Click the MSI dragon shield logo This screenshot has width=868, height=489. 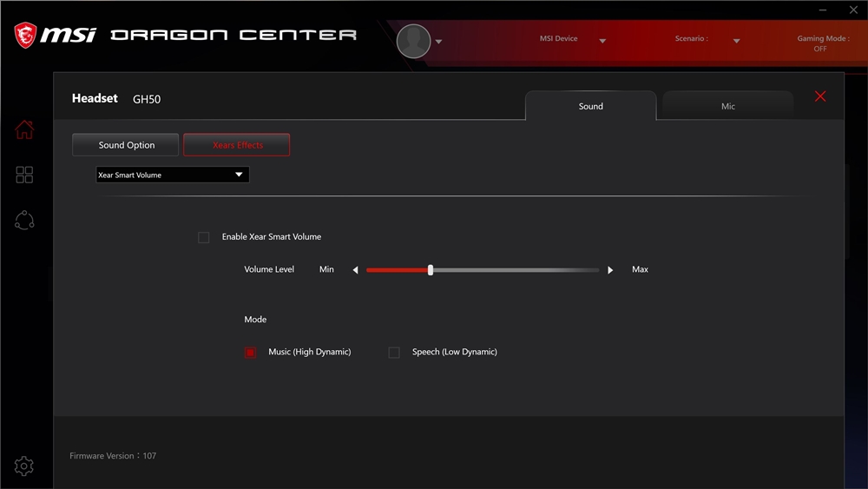coord(25,36)
